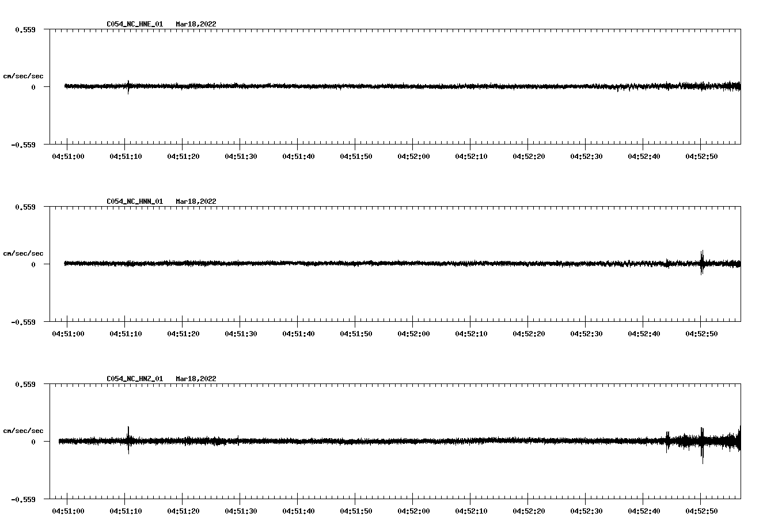782x532 pixels.
Task: Click the 04:51:50 time label under the HNE plot
Action: pyautogui.click(x=356, y=157)
